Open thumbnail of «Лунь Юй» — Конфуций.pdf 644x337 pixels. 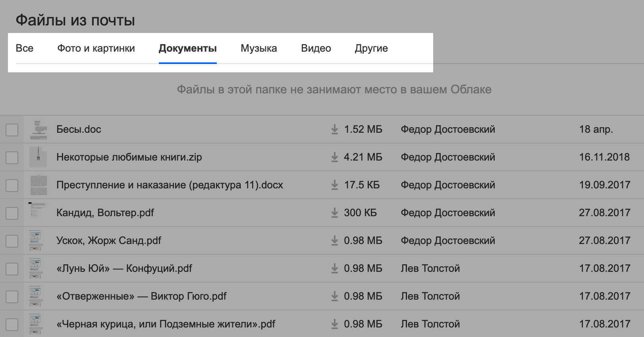(x=35, y=268)
